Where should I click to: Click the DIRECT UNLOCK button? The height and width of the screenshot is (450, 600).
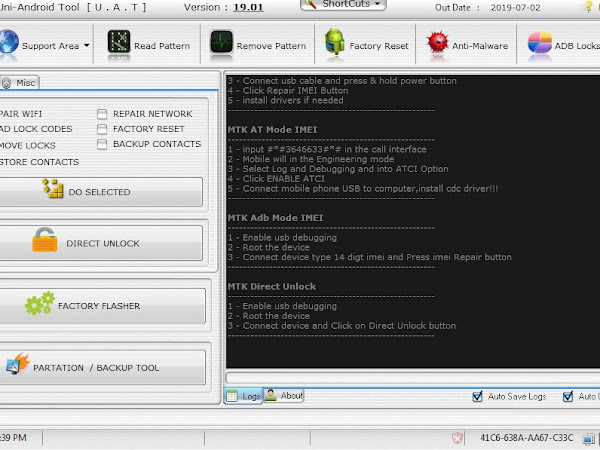point(101,243)
